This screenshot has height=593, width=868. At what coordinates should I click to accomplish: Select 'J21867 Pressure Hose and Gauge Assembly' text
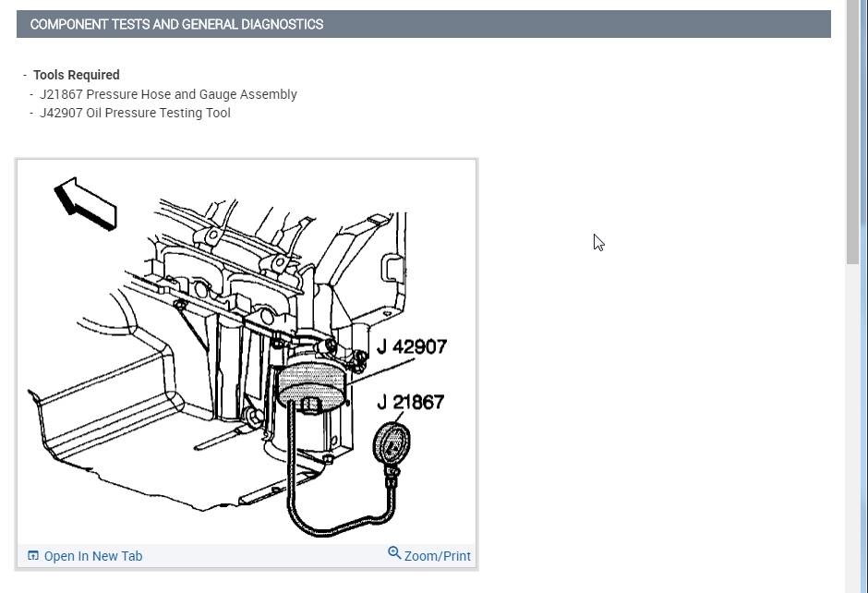(168, 94)
